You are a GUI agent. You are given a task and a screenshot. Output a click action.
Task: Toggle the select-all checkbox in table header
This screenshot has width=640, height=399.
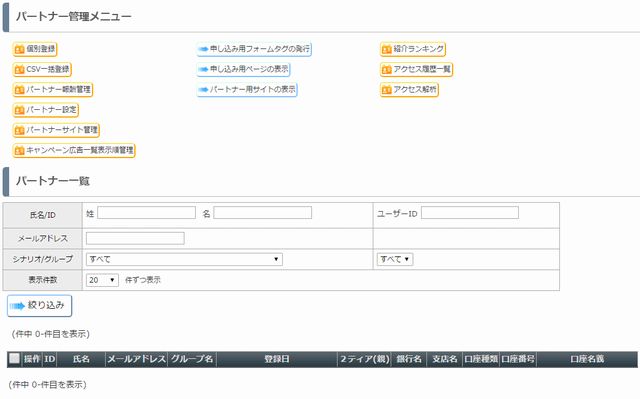14,359
